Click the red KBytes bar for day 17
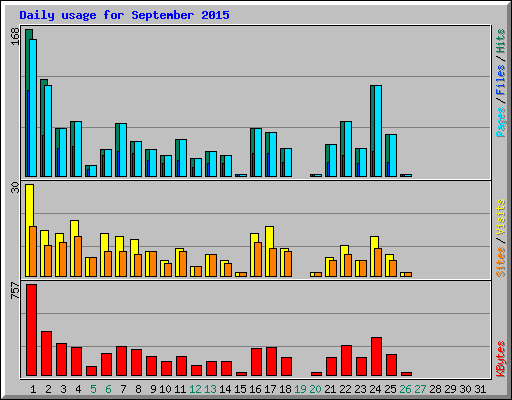The image size is (512, 400). [271, 362]
